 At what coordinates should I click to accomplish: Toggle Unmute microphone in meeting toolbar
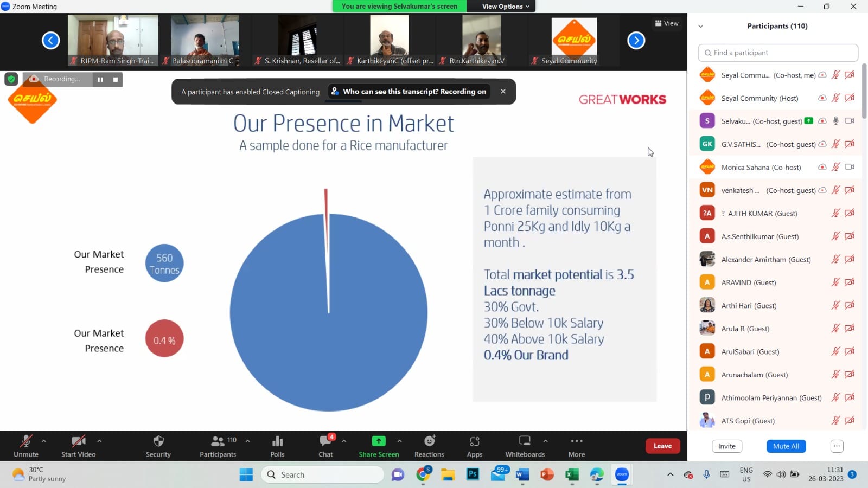point(25,441)
